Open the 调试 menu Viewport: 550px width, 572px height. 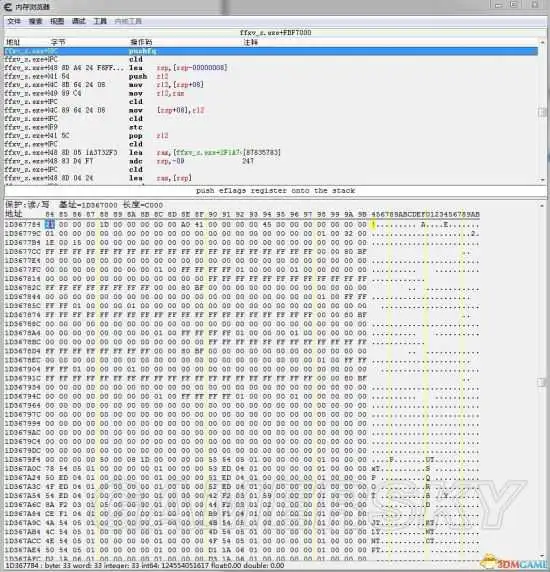point(78,21)
